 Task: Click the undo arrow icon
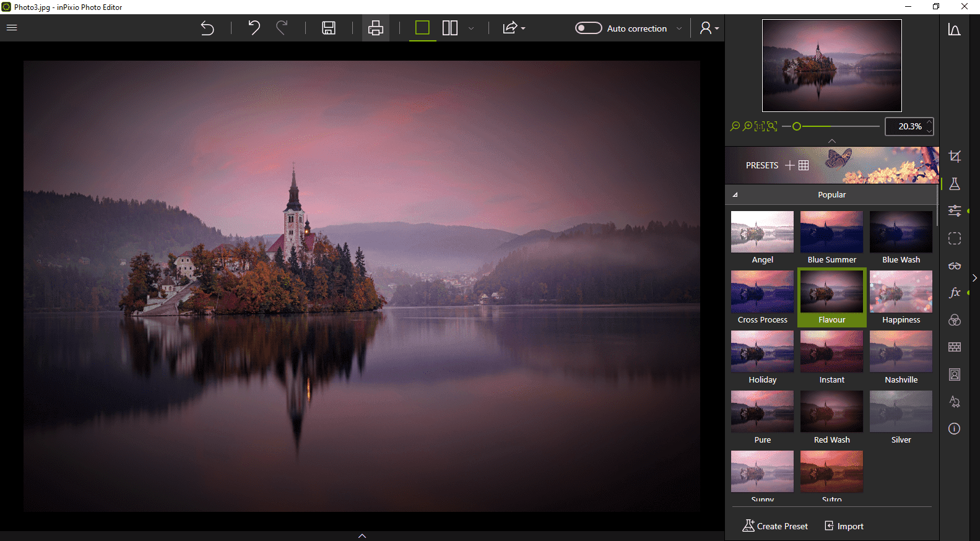pyautogui.click(x=254, y=28)
